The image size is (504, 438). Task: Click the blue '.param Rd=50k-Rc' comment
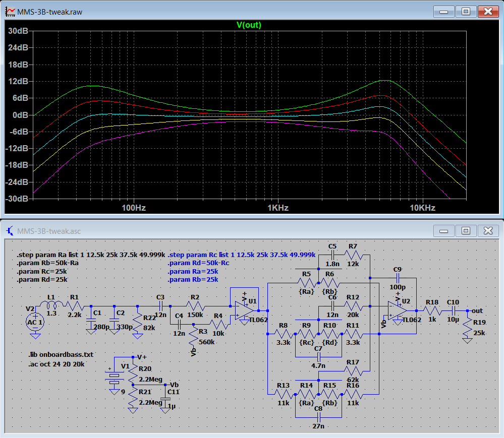[198, 263]
